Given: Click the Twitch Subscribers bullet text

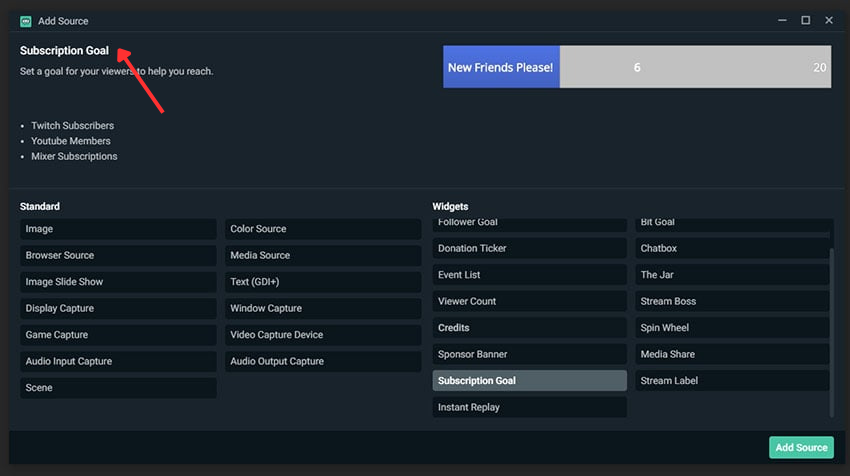Looking at the screenshot, I should click(73, 126).
